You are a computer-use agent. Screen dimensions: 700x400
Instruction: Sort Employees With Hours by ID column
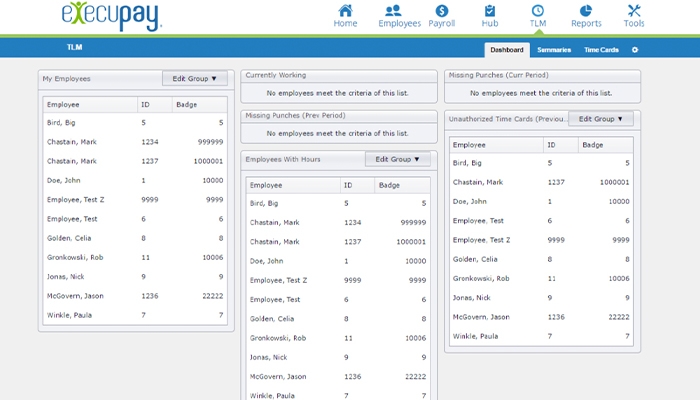click(x=355, y=185)
